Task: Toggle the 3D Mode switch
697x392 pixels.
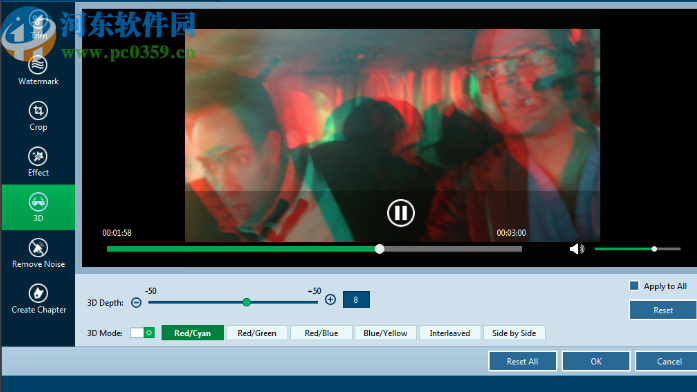Action: click(142, 333)
